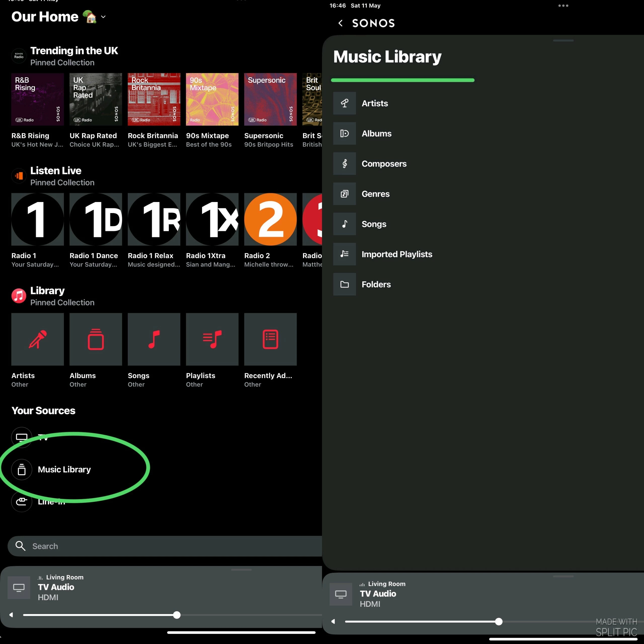Screen dimensions: 644x644
Task: Open Genres in Music Library
Action: (376, 194)
